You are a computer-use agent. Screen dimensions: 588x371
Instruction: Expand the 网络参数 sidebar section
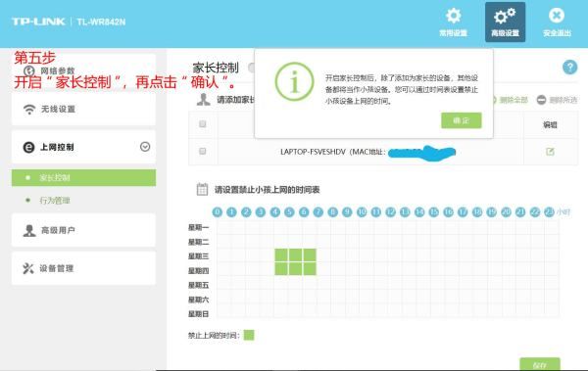[x=83, y=70]
